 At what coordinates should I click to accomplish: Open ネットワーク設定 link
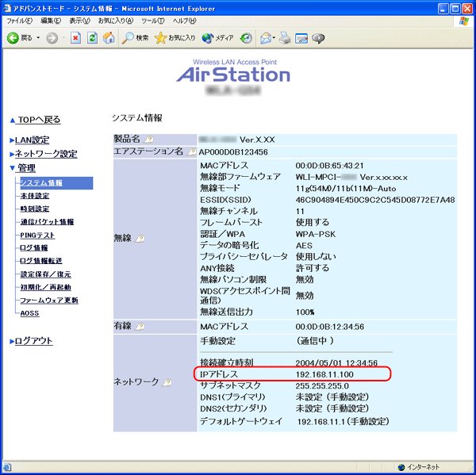point(46,154)
